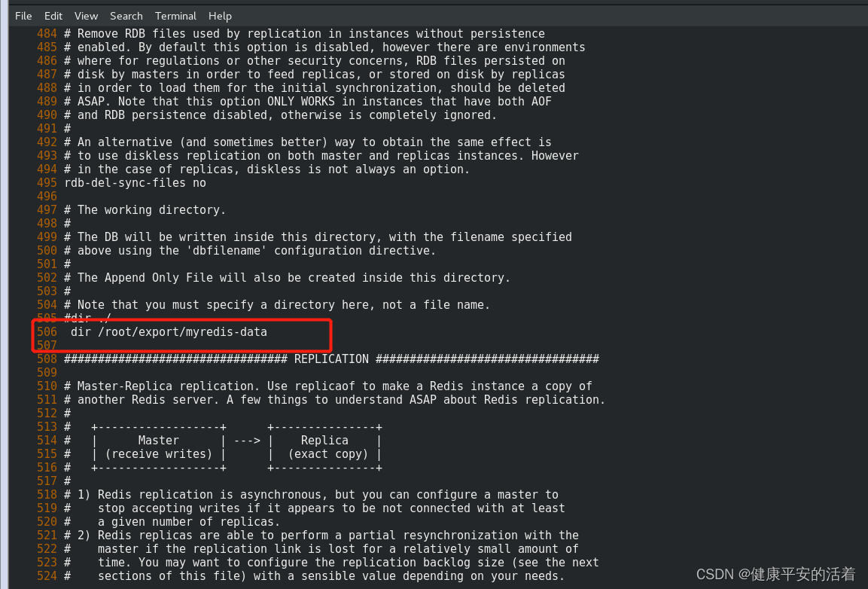
Task: Click line number 524
Action: [x=47, y=575]
